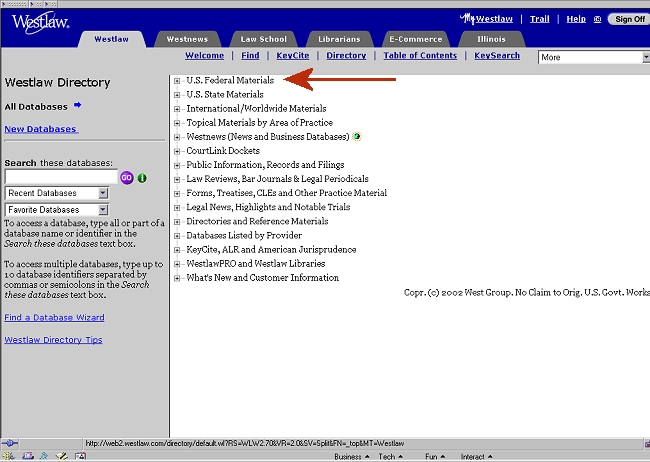Select the U.S. State Materials label

pos(225,94)
